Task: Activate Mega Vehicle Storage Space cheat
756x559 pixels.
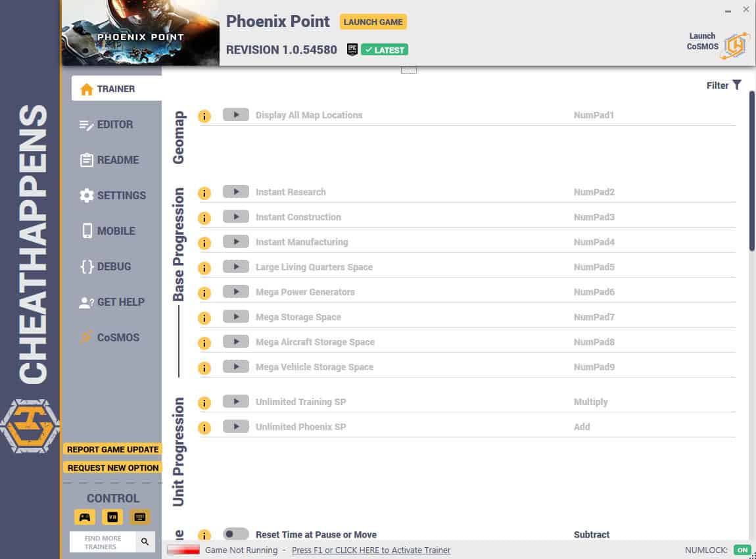Action: (x=236, y=367)
